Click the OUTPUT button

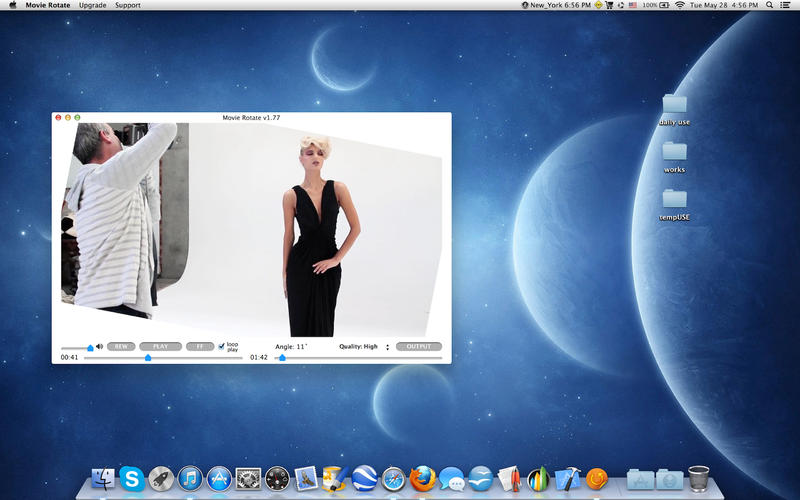click(x=419, y=346)
